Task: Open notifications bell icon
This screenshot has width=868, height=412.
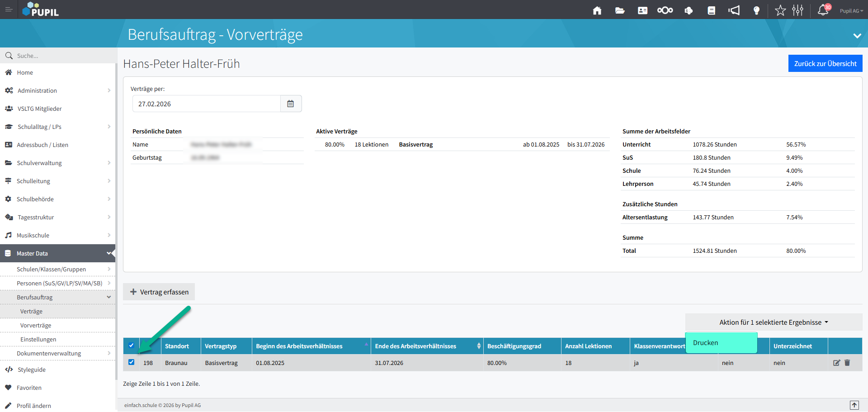Action: [x=823, y=10]
